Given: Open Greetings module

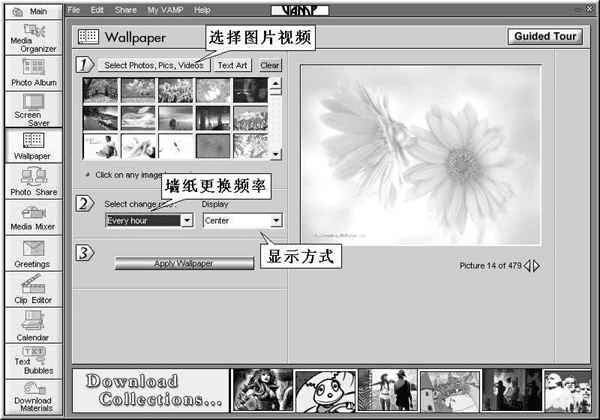Looking at the screenshot, I should point(34,253).
